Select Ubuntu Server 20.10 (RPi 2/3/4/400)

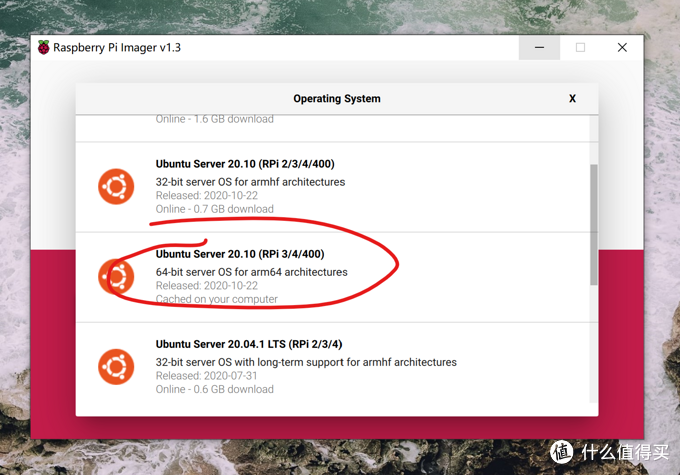[333, 187]
